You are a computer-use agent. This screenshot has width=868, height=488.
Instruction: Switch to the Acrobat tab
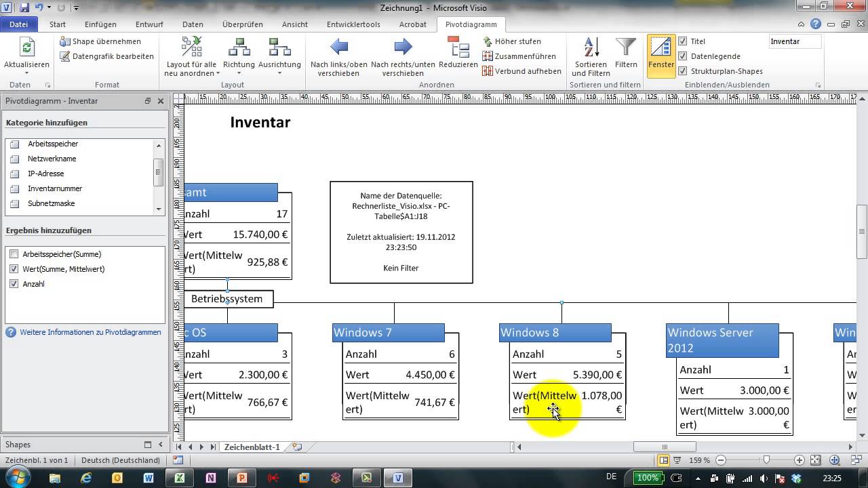coord(413,24)
